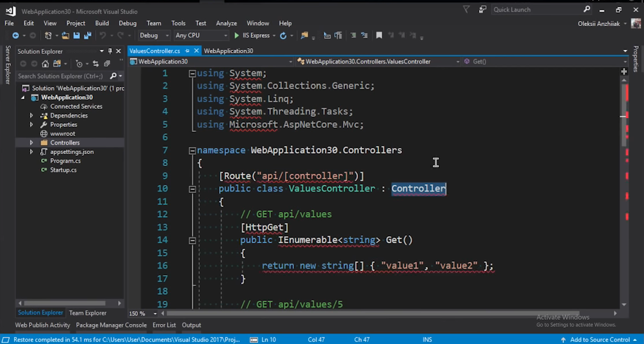Open the Build menu

click(x=102, y=23)
